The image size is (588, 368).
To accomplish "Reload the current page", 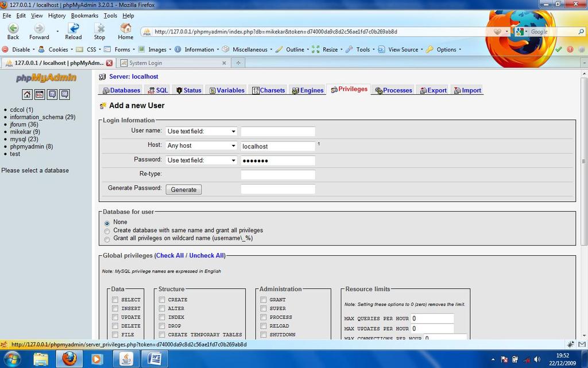I will (73, 32).
